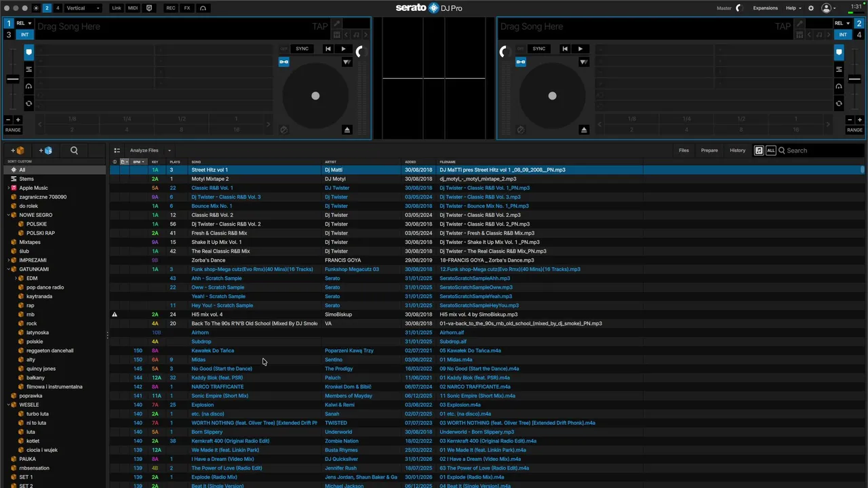The width and height of the screenshot is (868, 488).
Task: Expand the IMPREZAMI crate
Action: pos(9,260)
